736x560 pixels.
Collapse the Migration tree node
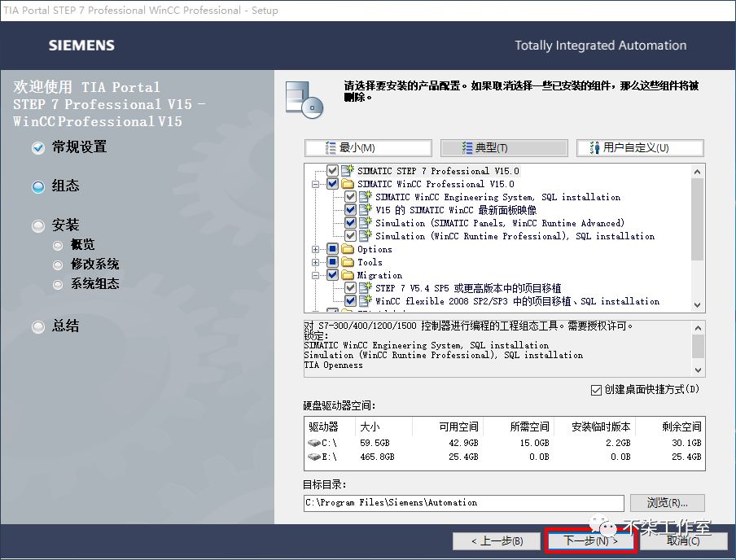pos(315,275)
